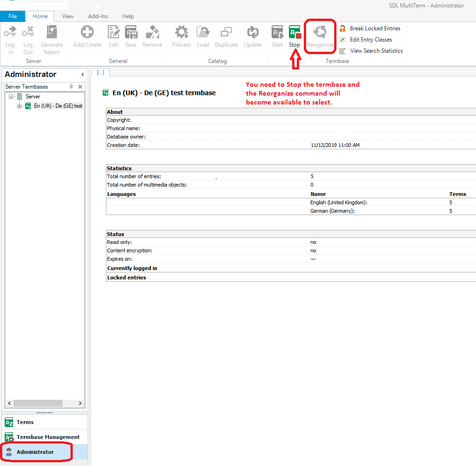Click the Add/Create ribbon icon

pos(87,33)
